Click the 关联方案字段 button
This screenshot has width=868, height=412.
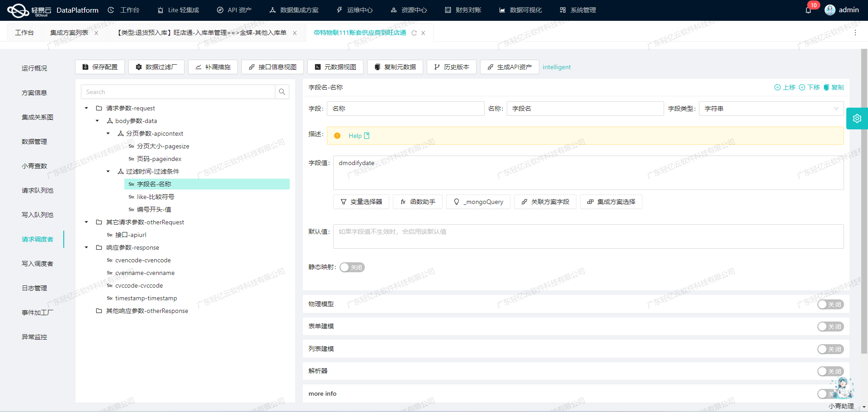pos(545,202)
